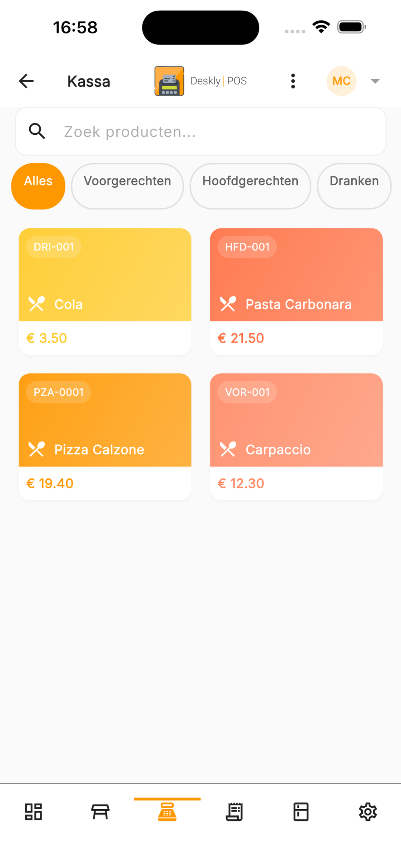Click the MC profile avatar
Viewport: 401px width, 868px height.
click(x=341, y=81)
